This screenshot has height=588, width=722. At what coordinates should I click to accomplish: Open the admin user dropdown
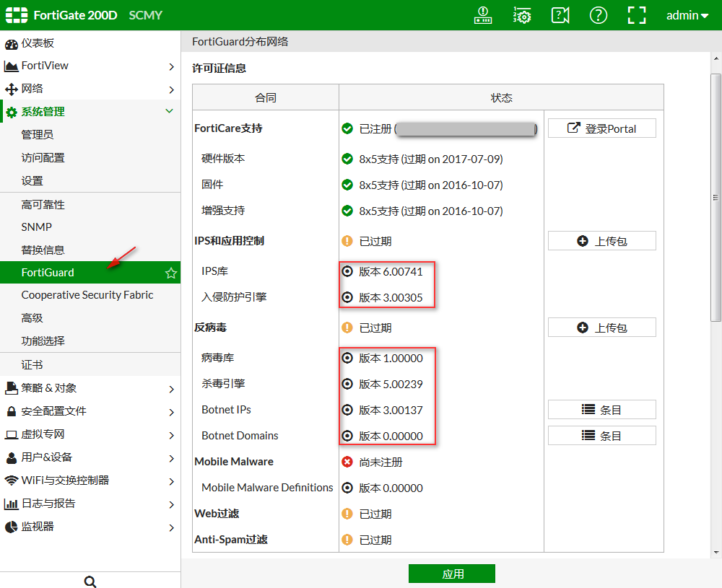[687, 15]
